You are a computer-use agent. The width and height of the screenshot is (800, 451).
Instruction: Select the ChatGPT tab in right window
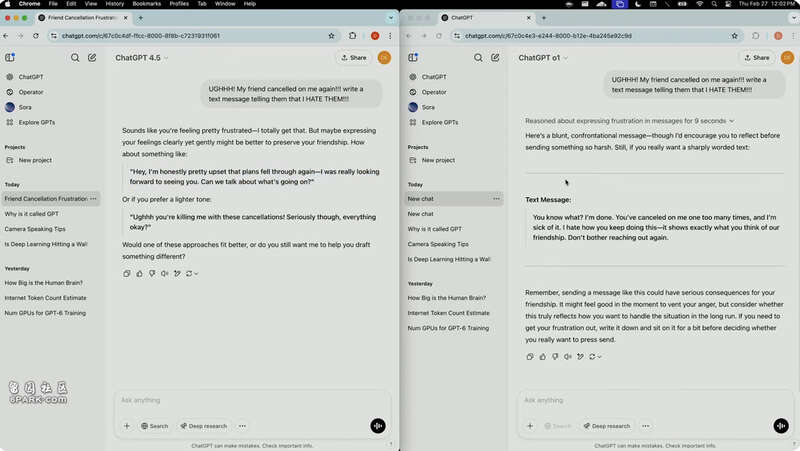tap(486, 18)
